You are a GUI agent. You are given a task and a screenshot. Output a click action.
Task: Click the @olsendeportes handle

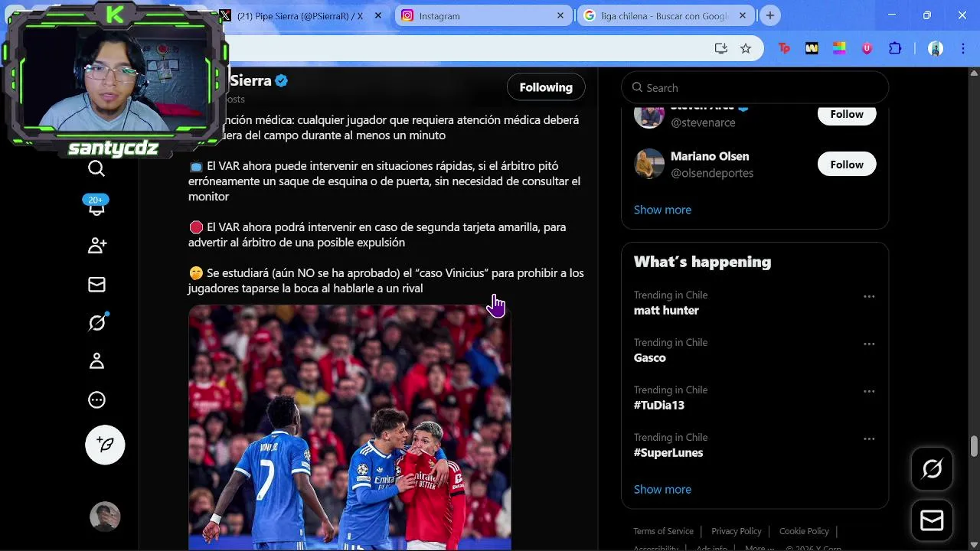[712, 173]
